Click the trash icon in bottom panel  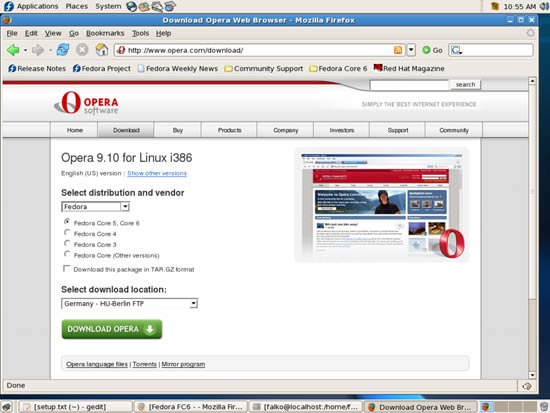544,407
